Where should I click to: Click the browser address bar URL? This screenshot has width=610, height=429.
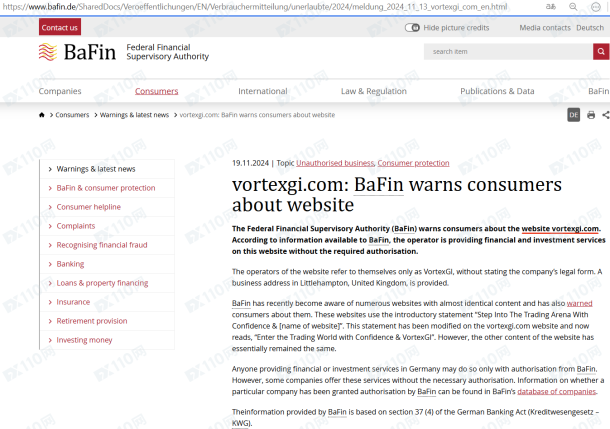pos(255,7)
